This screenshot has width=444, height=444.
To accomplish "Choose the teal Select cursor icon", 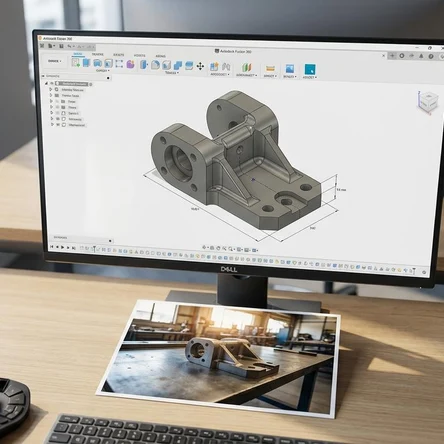I will tap(310, 70).
